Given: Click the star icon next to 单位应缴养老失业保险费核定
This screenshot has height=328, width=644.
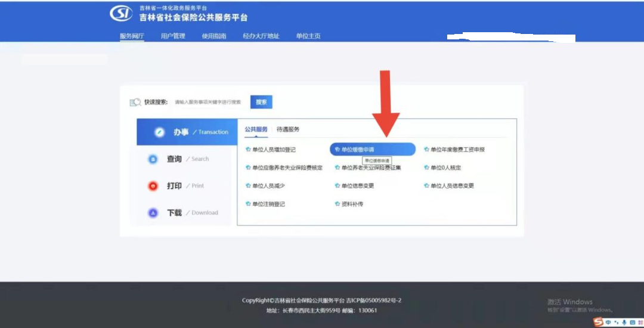Looking at the screenshot, I should (248, 168).
